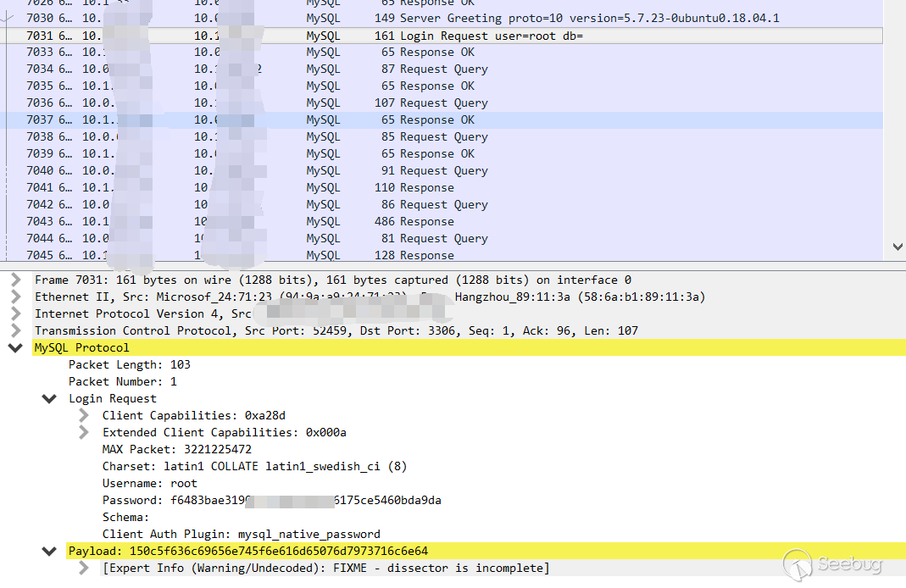Click the Packet Length: 103 field
This screenshot has width=906, height=588.
coord(130,364)
